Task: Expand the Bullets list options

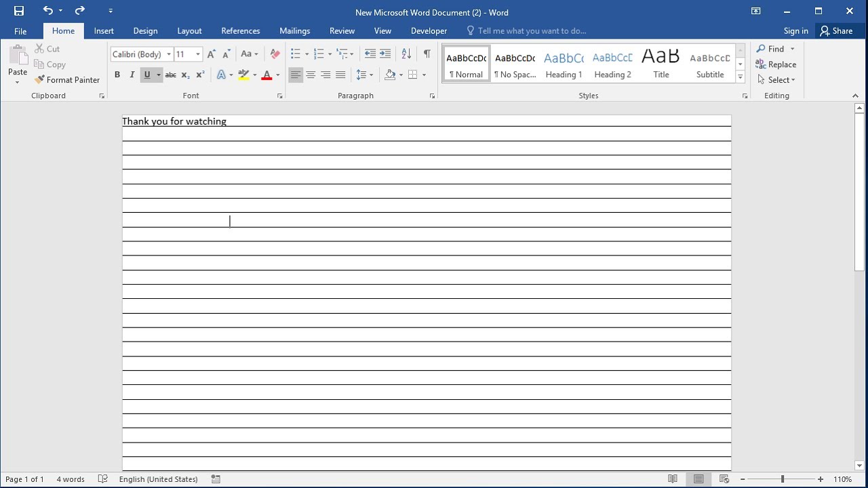Action: (x=307, y=54)
